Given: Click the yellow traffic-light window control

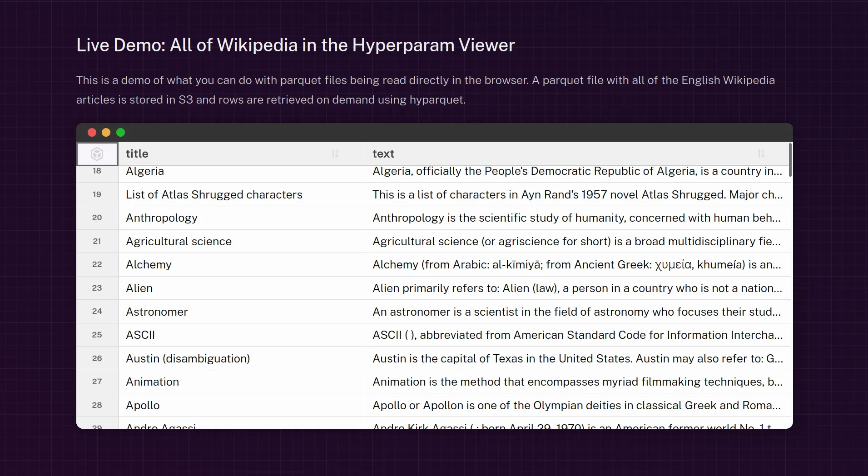Looking at the screenshot, I should [x=106, y=132].
